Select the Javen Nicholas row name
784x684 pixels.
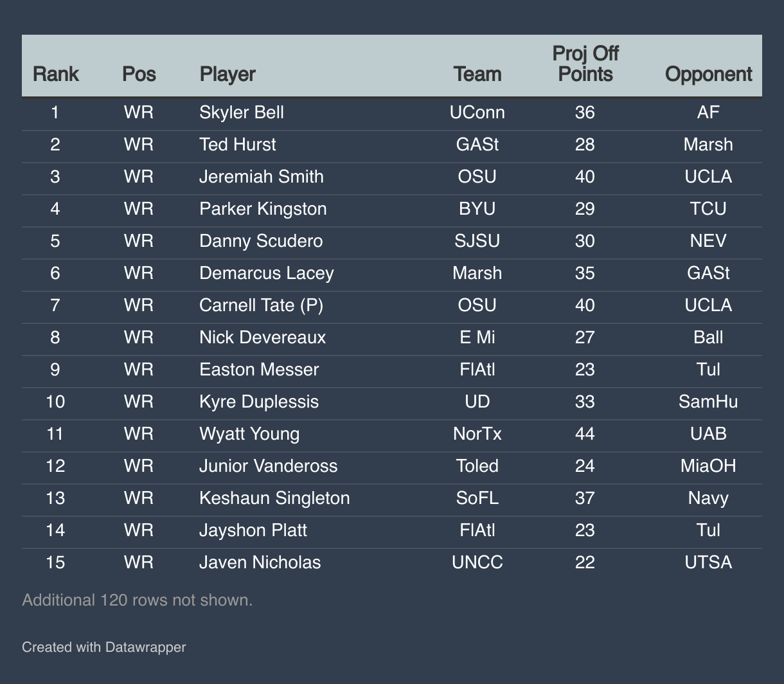tap(260, 562)
